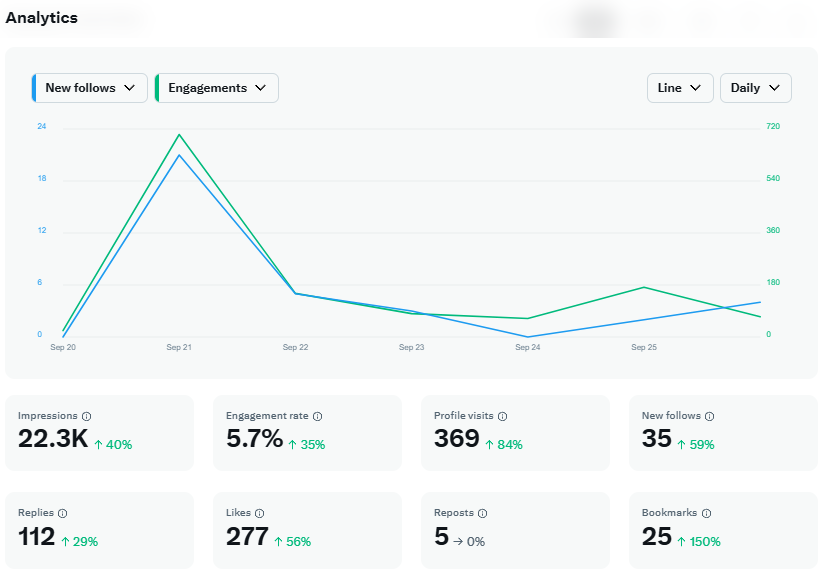This screenshot has height=578, width=830.
Task: Click the 29% replies change indicator
Action: (x=79, y=542)
